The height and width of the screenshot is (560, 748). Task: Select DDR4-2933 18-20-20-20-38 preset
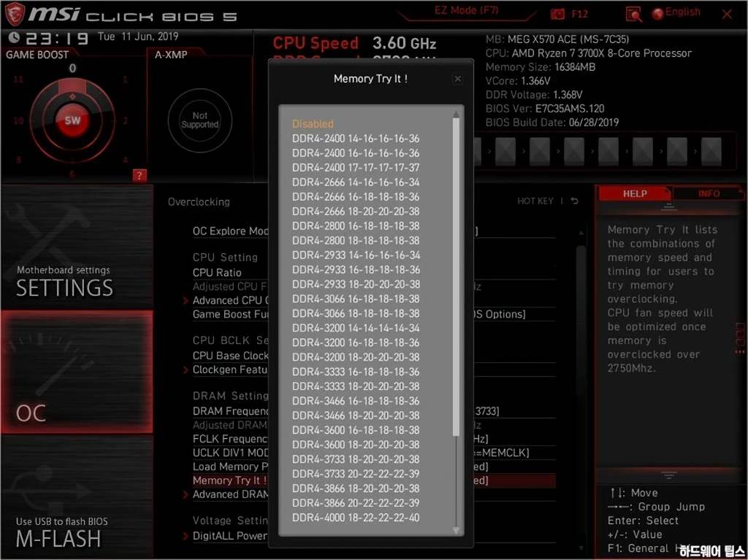coord(356,284)
